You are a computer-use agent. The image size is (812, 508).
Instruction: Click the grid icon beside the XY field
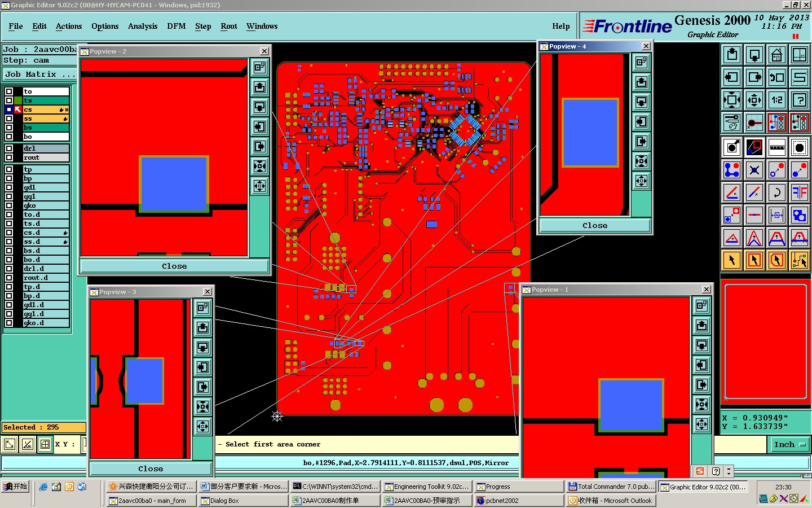point(45,444)
